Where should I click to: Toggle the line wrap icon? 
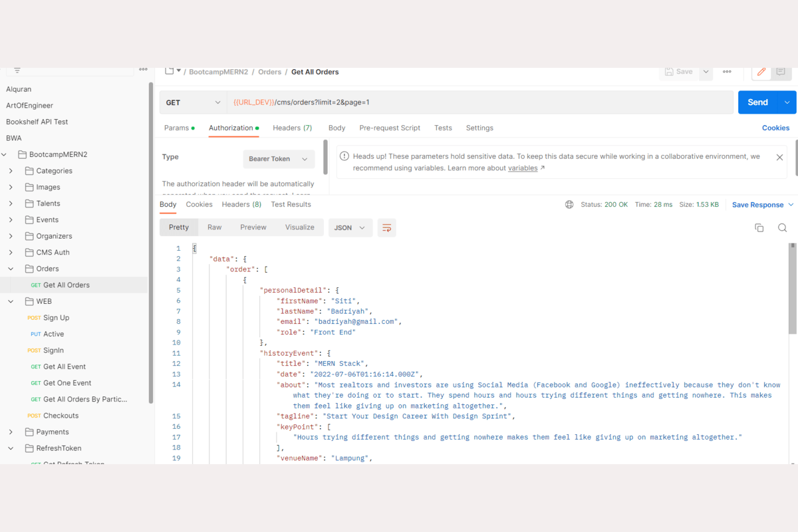pos(386,227)
